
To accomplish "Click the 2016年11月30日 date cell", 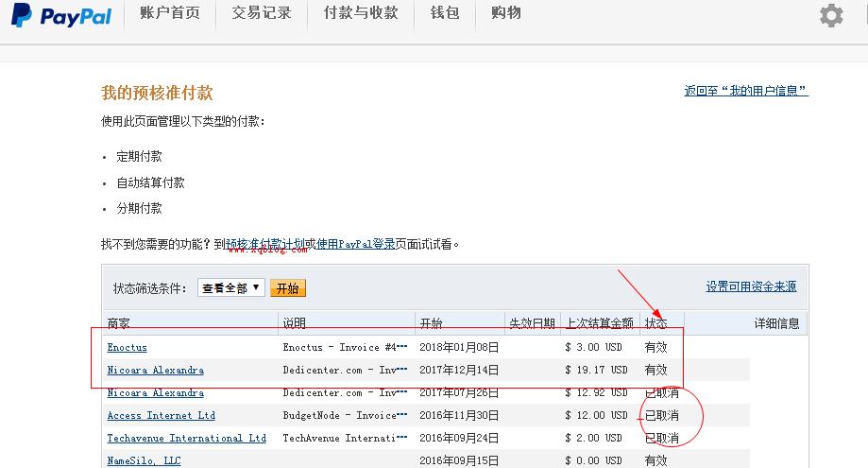I will click(x=459, y=415).
